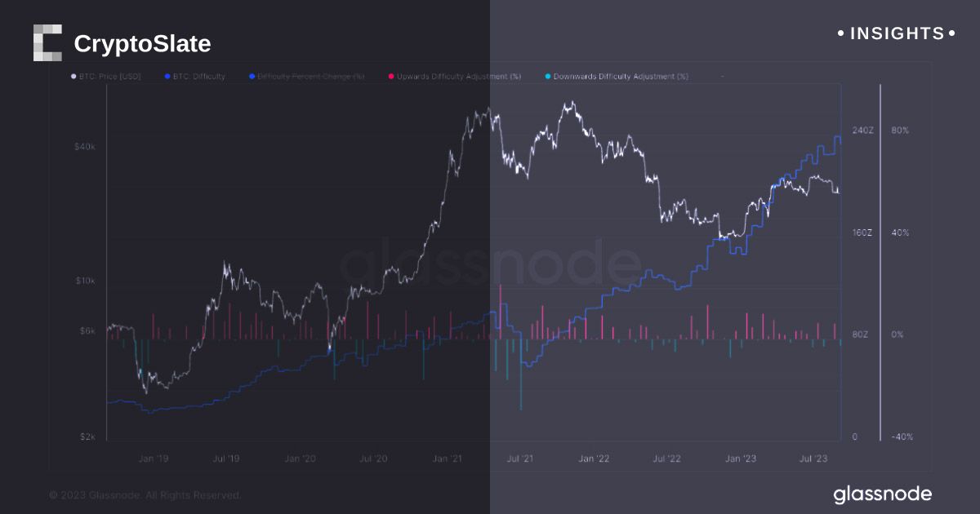Toggle the Downwards Difficulty Adjustment (%) series label
Screen dimensions: 980x514
[x=621, y=77]
